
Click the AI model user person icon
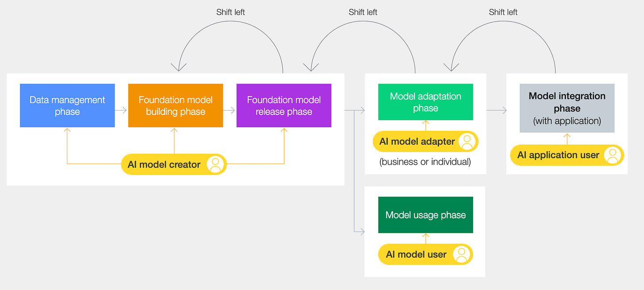pos(462,255)
